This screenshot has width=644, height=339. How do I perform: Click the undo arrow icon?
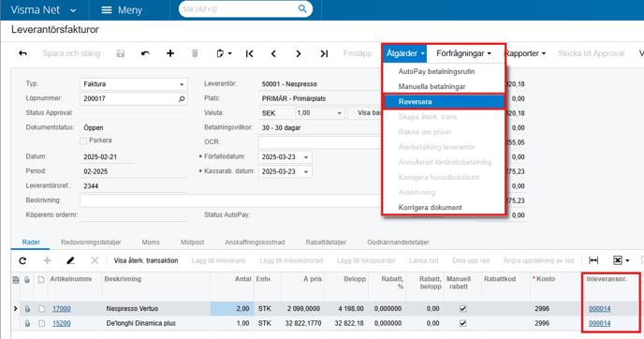click(x=145, y=53)
